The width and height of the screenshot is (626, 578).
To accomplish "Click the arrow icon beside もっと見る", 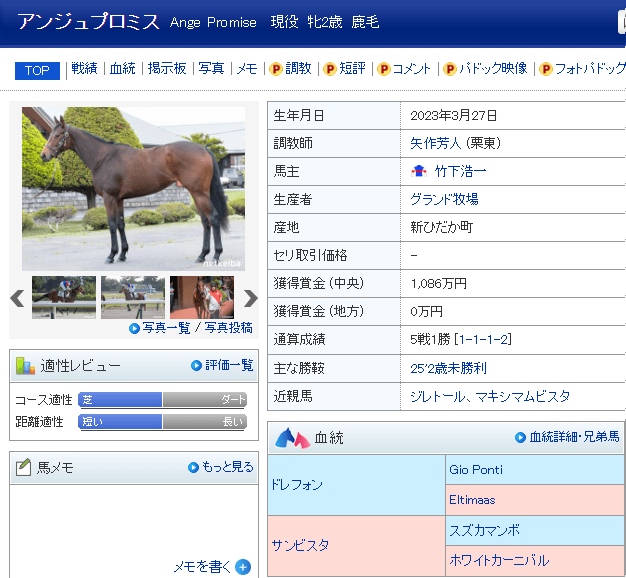I will pos(193,467).
